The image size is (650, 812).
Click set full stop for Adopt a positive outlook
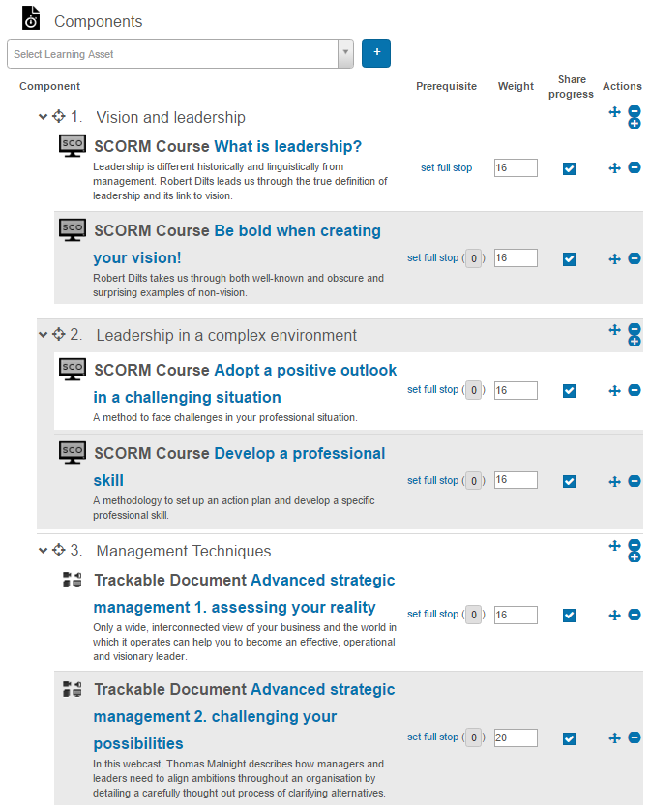432,389
